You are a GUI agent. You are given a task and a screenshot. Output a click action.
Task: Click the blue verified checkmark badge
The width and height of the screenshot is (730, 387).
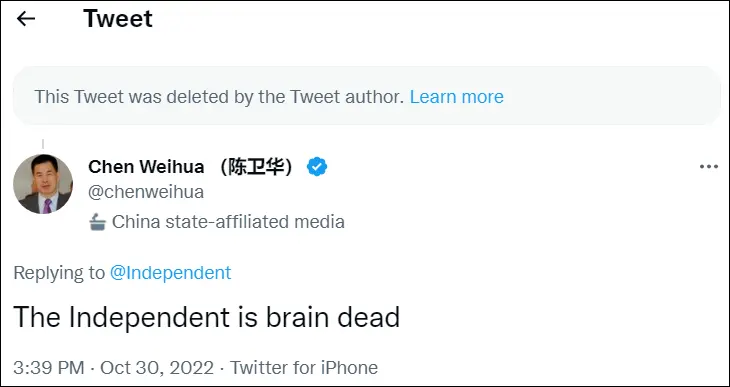[x=317, y=167]
